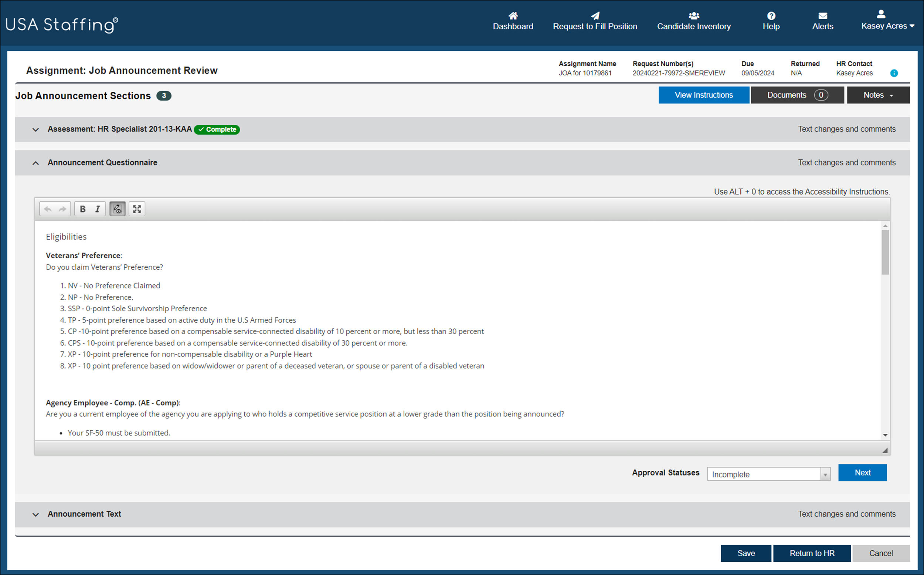Toggle track changes with the pencil-eye icon
The height and width of the screenshot is (575, 924).
[117, 209]
